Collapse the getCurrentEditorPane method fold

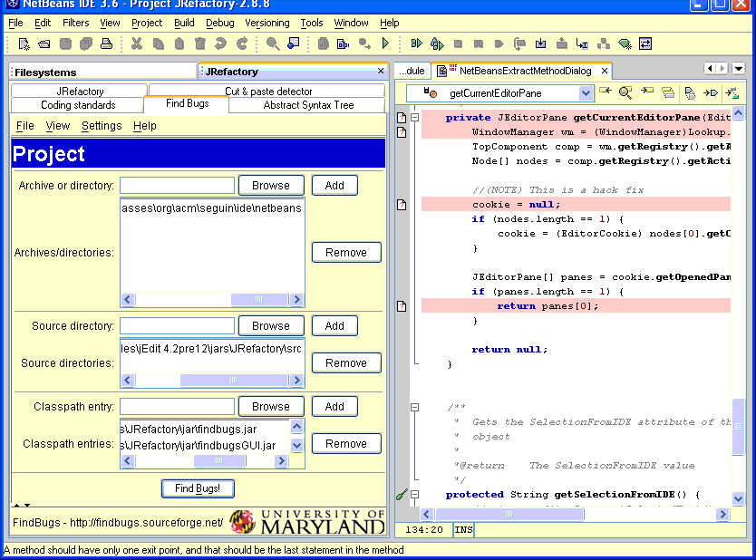coord(414,117)
